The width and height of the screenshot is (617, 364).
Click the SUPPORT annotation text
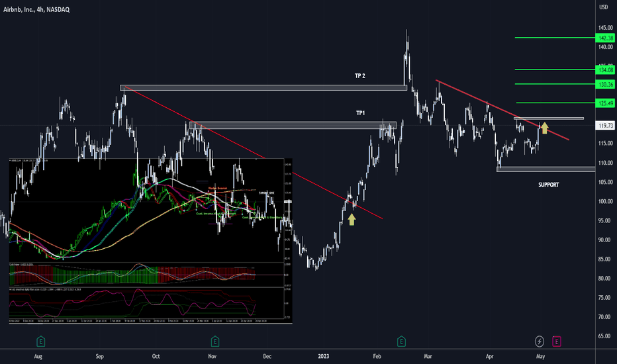549,185
